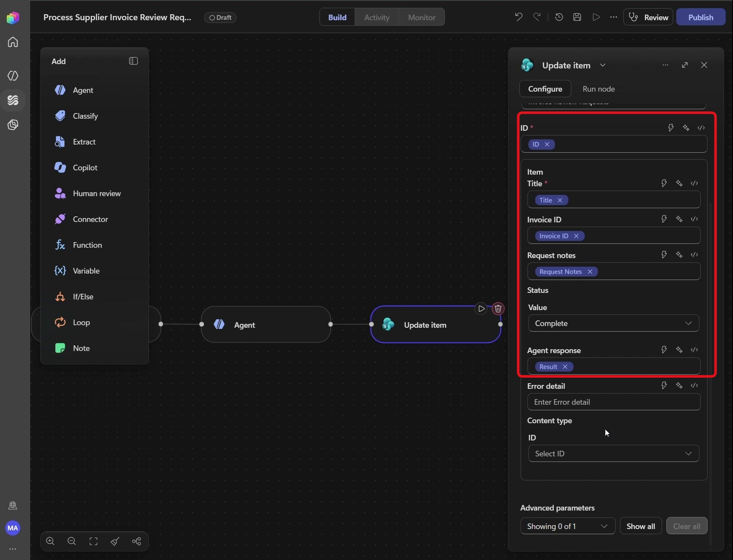
Task: Run the Update item node play icon
Action: pyautogui.click(x=481, y=308)
